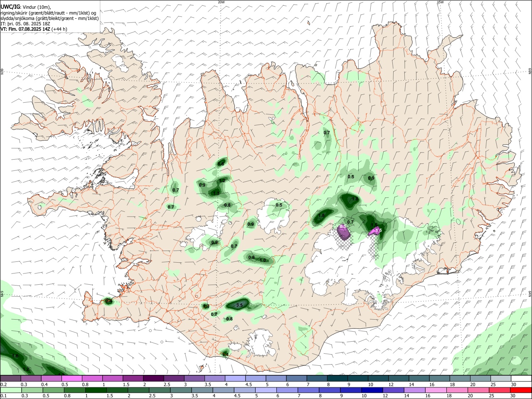The width and height of the screenshot is (532, 399).
Task: Select the 0.2 swatch in upper snow legend
Action: coord(10,379)
